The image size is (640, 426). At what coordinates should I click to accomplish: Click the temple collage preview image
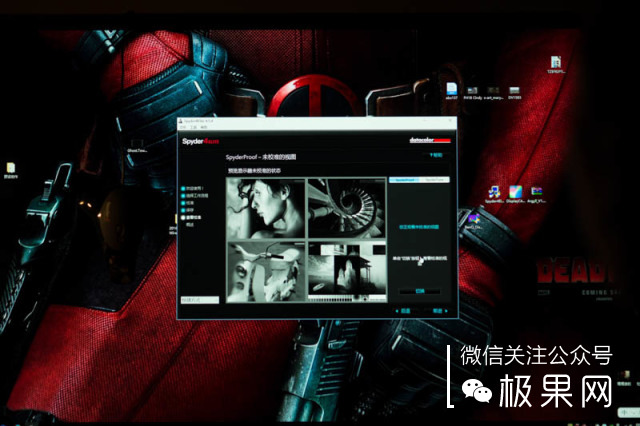tap(347, 271)
